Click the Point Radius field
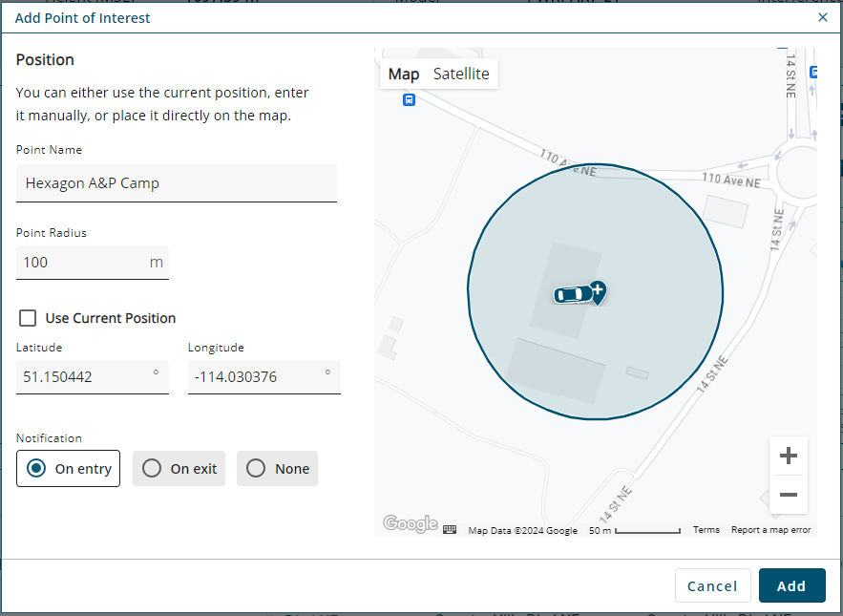The width and height of the screenshot is (843, 616). [x=93, y=263]
